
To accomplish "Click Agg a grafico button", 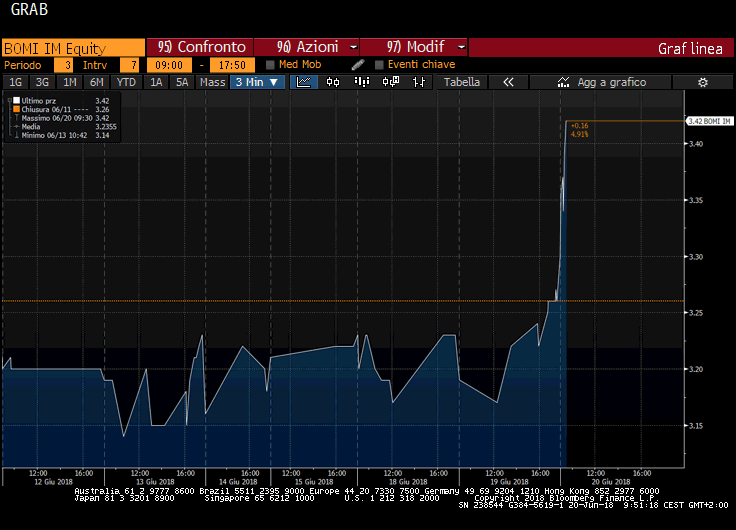I will pyautogui.click(x=602, y=82).
